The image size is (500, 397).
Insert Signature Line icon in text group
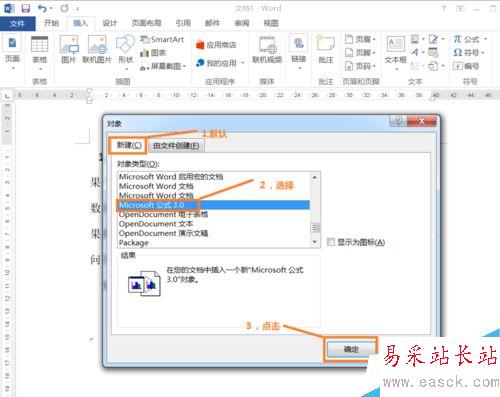pyautogui.click(x=433, y=39)
